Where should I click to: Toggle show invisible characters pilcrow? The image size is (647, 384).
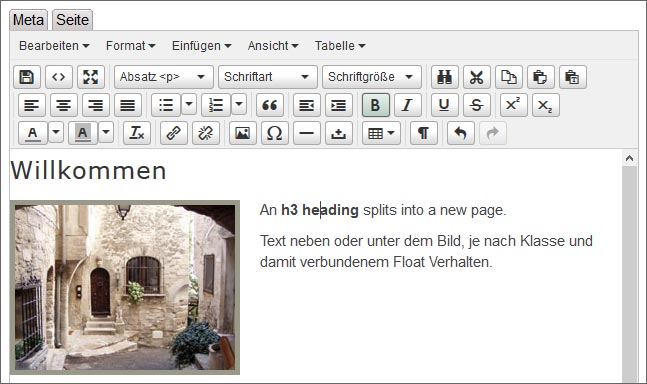pos(424,133)
